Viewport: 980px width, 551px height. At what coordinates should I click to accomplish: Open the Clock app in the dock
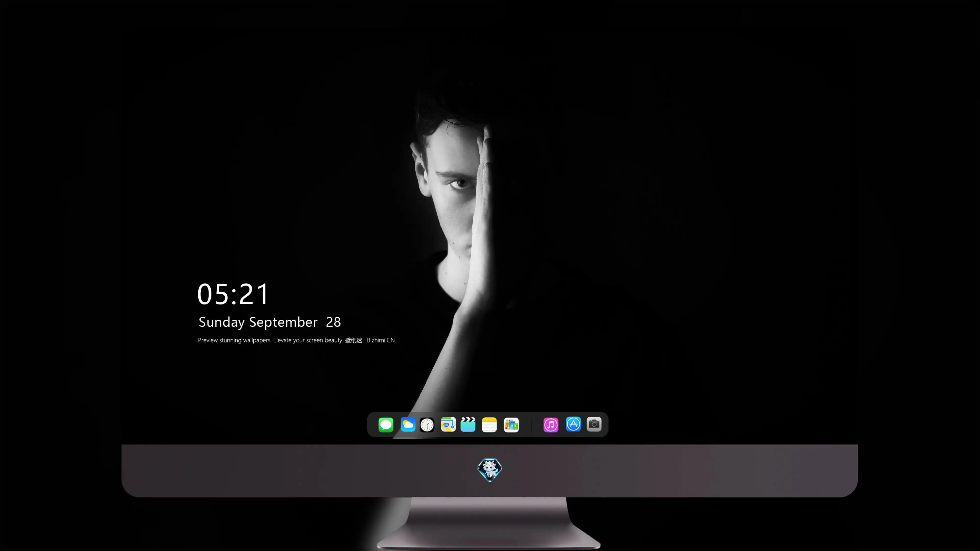pos(427,425)
